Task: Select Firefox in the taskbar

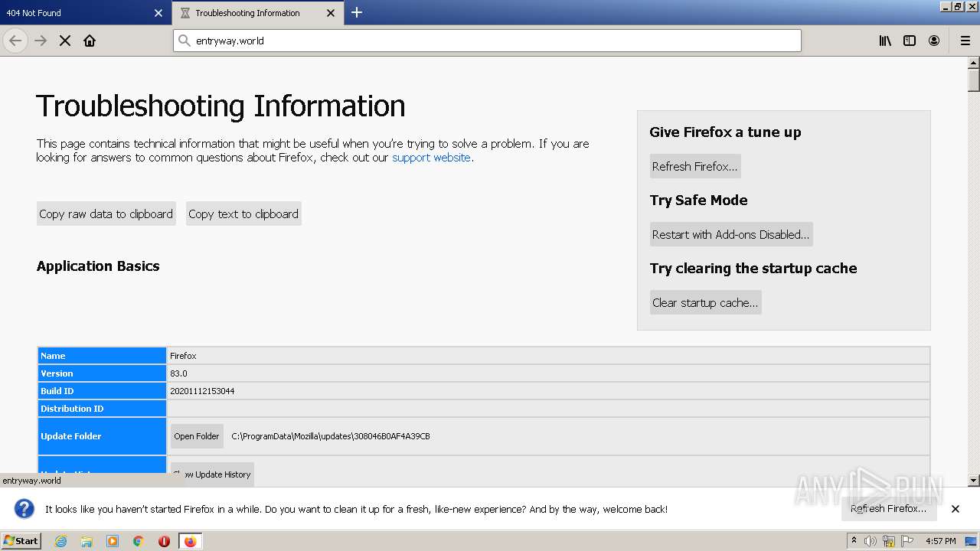Action: 190,541
